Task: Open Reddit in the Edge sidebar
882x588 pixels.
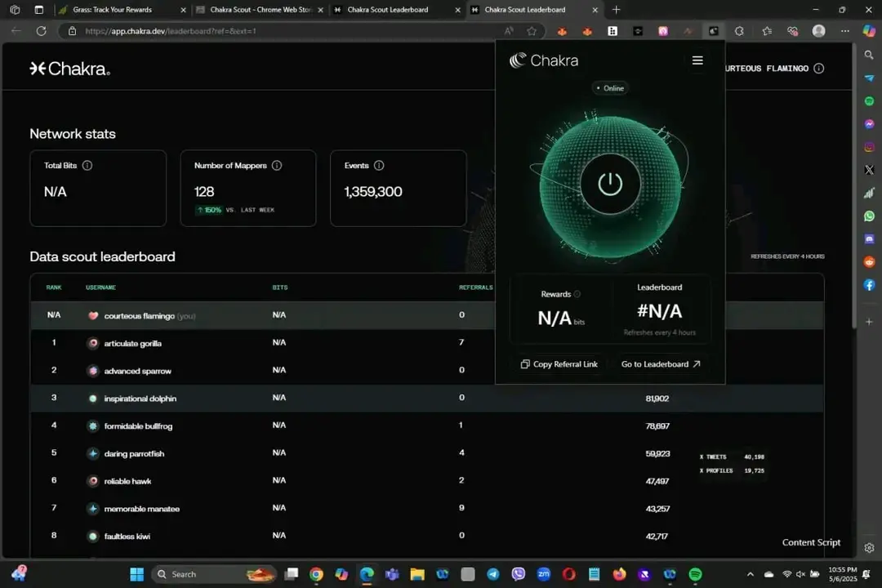Action: (x=869, y=262)
